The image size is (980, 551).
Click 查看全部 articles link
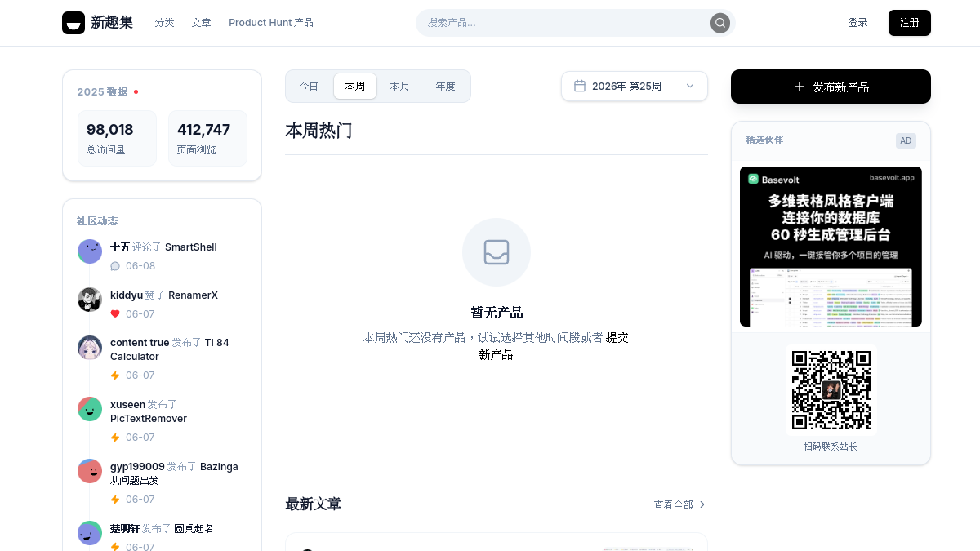[679, 505]
